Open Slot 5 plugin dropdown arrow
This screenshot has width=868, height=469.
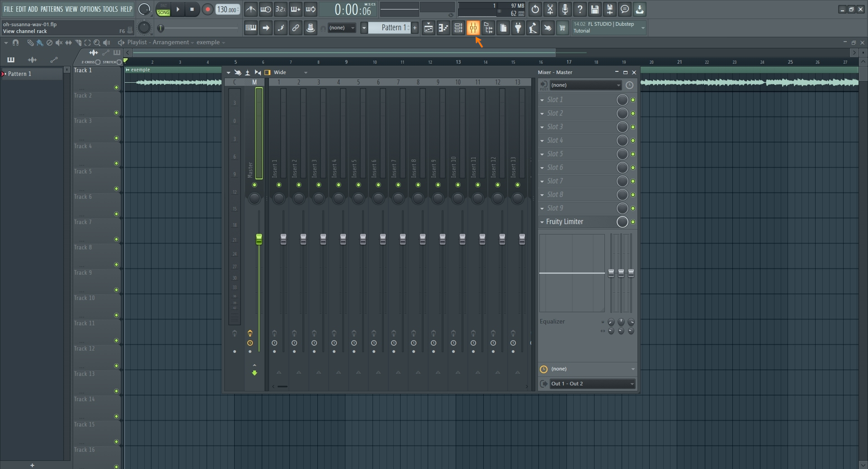pos(542,154)
